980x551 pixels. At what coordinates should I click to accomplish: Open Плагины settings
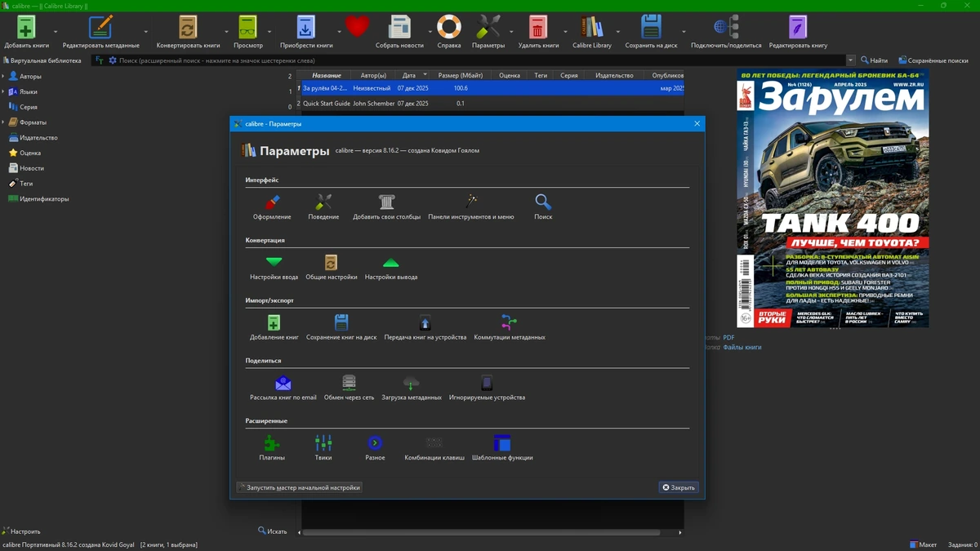pos(272,448)
